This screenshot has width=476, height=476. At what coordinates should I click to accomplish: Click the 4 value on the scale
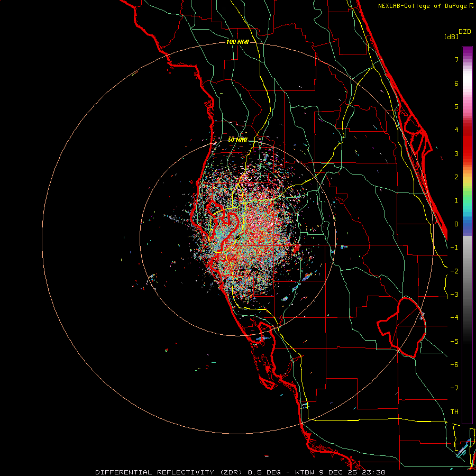[x=456, y=130]
